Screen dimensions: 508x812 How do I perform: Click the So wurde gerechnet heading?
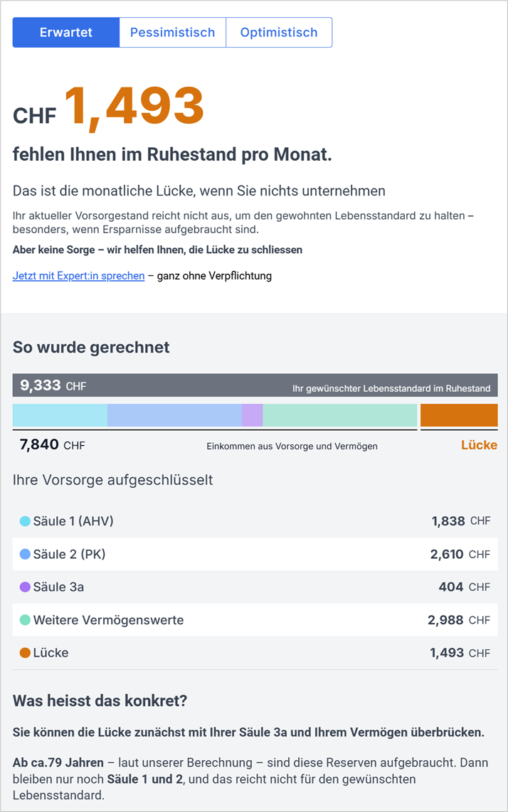91,348
